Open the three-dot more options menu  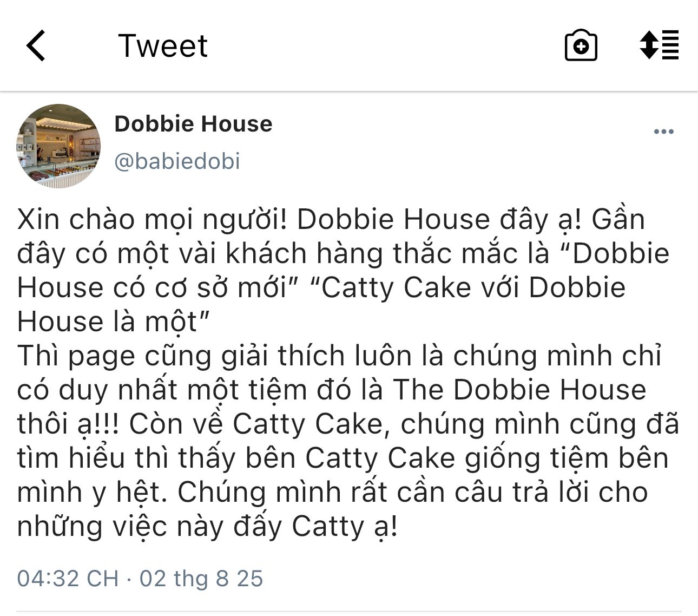(x=663, y=132)
